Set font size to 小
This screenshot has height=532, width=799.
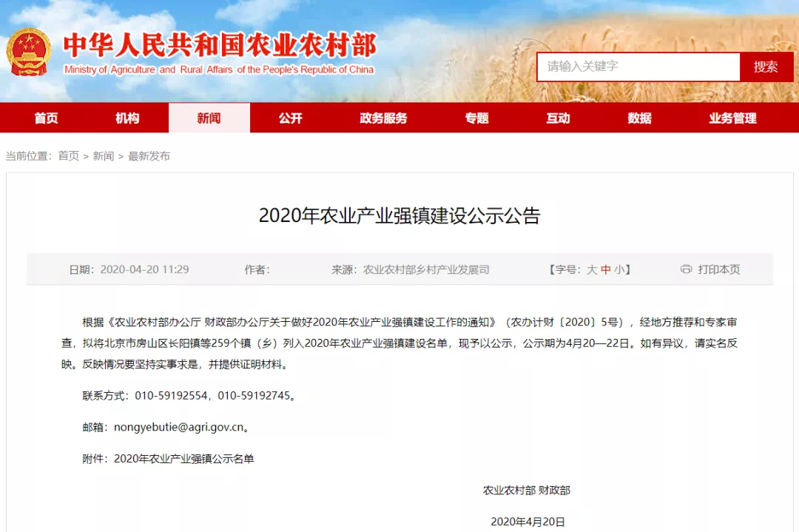(618, 269)
